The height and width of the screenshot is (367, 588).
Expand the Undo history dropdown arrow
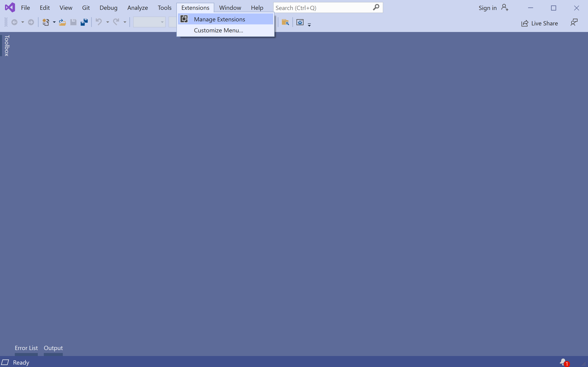108,22
